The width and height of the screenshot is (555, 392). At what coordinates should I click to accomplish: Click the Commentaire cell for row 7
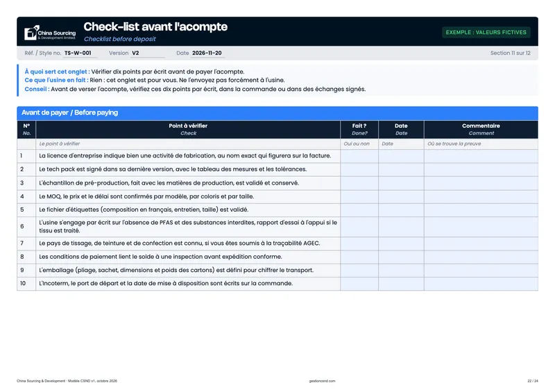click(481, 244)
